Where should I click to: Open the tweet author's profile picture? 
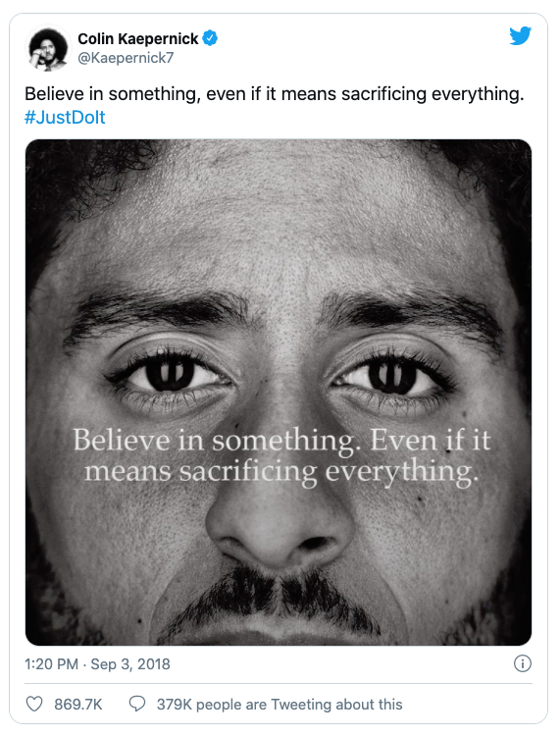click(47, 48)
